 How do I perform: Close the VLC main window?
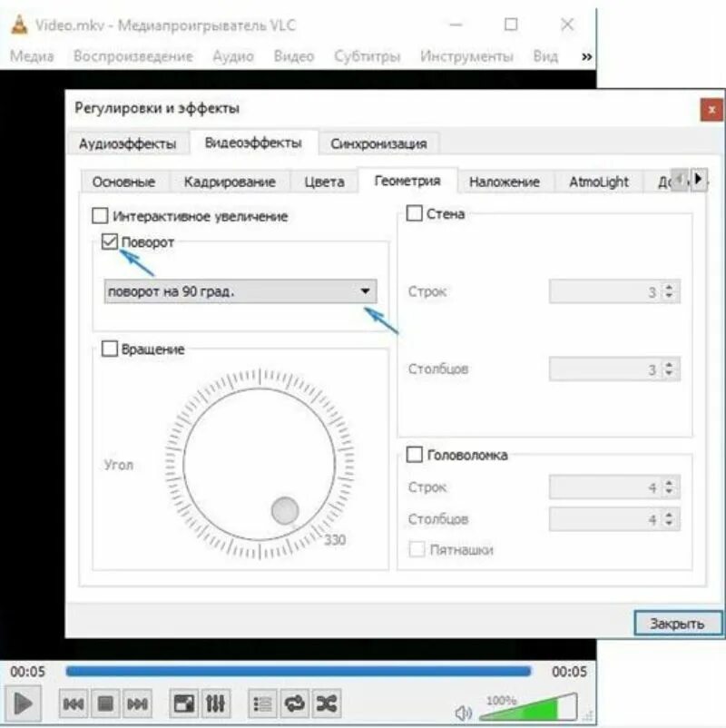tap(567, 25)
